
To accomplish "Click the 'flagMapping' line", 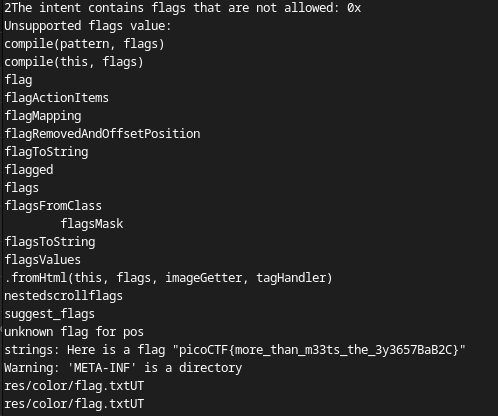I will click(x=43, y=116).
